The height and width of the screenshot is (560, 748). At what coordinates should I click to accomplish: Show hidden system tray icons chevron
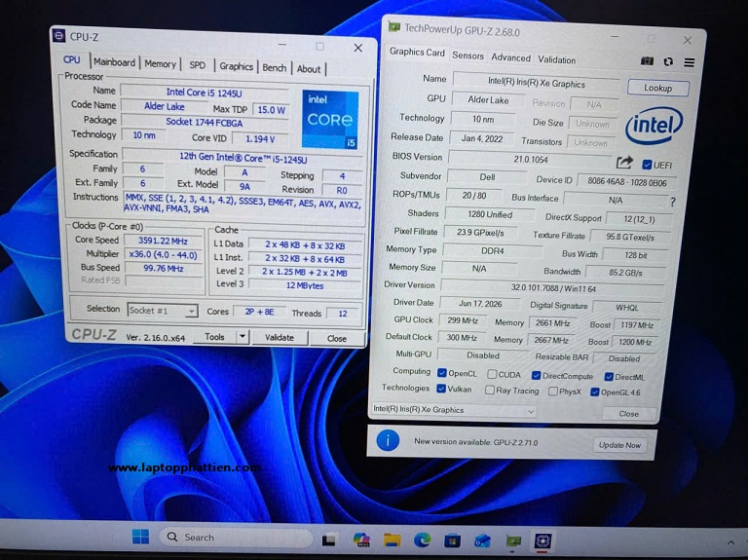click(730, 542)
